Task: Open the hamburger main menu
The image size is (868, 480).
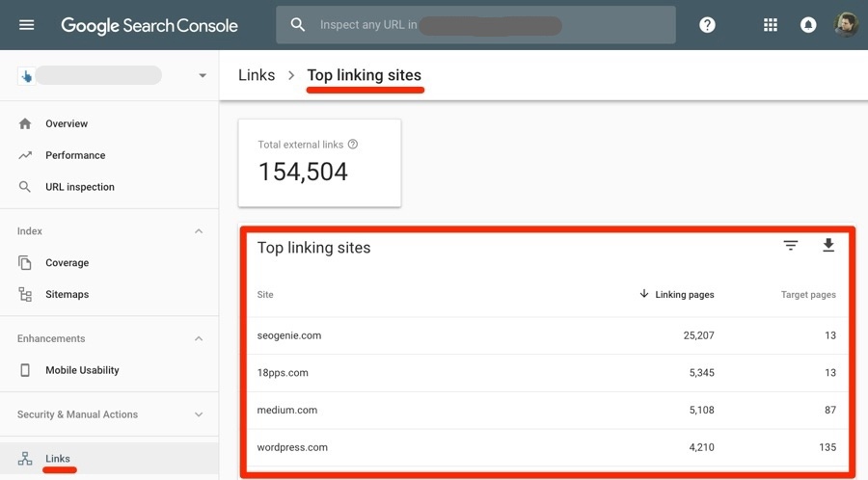Action: click(26, 25)
